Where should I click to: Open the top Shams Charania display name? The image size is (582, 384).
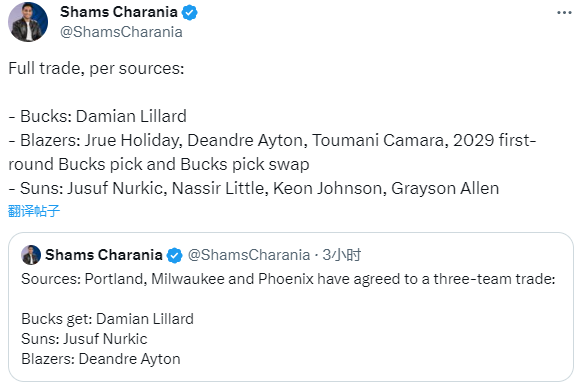coord(119,12)
